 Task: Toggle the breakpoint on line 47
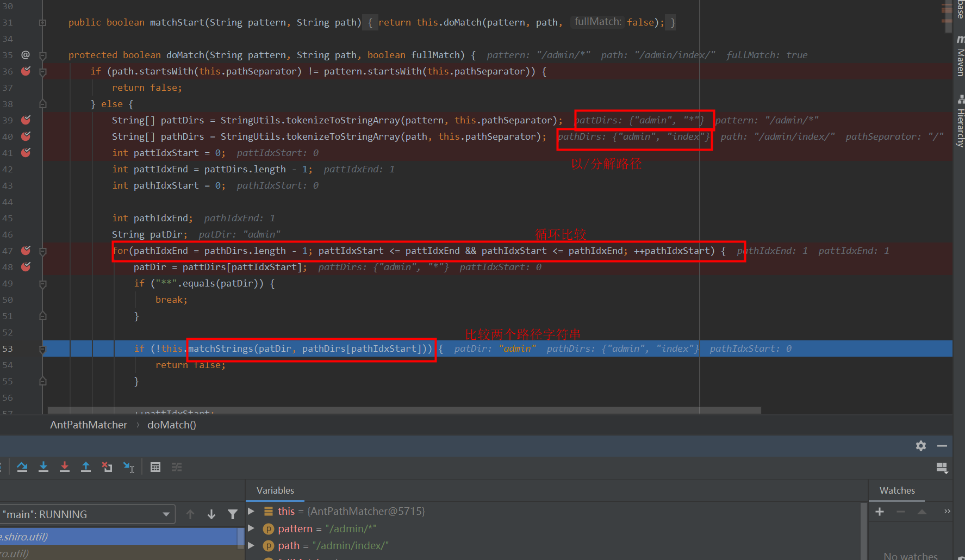pyautogui.click(x=26, y=251)
